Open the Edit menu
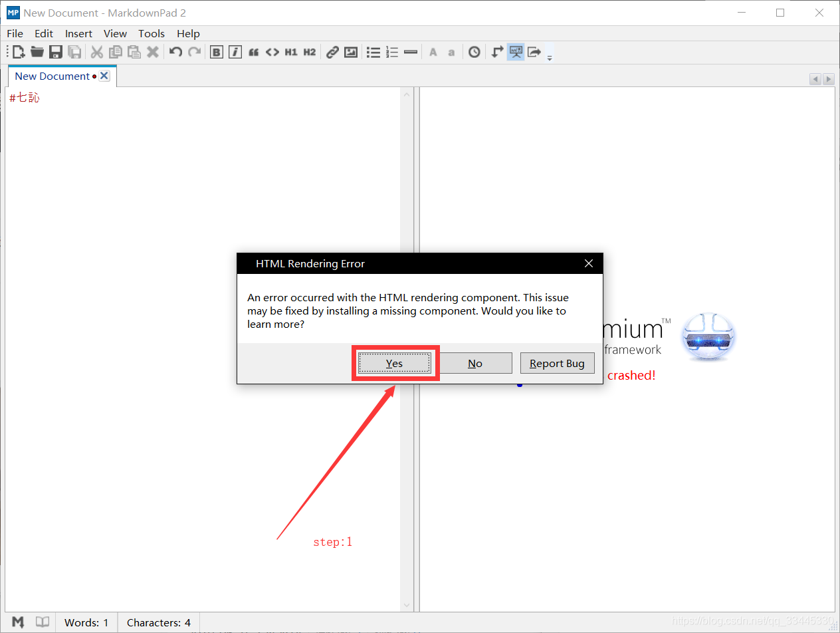Screen dimensions: 840x633 pyautogui.click(x=44, y=33)
